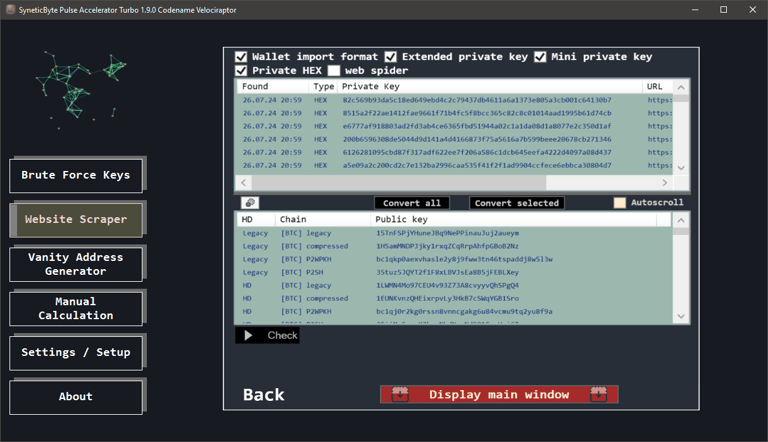This screenshot has height=442, width=768.
Task: Click the link icon beside Convert all
Action: pyautogui.click(x=250, y=203)
